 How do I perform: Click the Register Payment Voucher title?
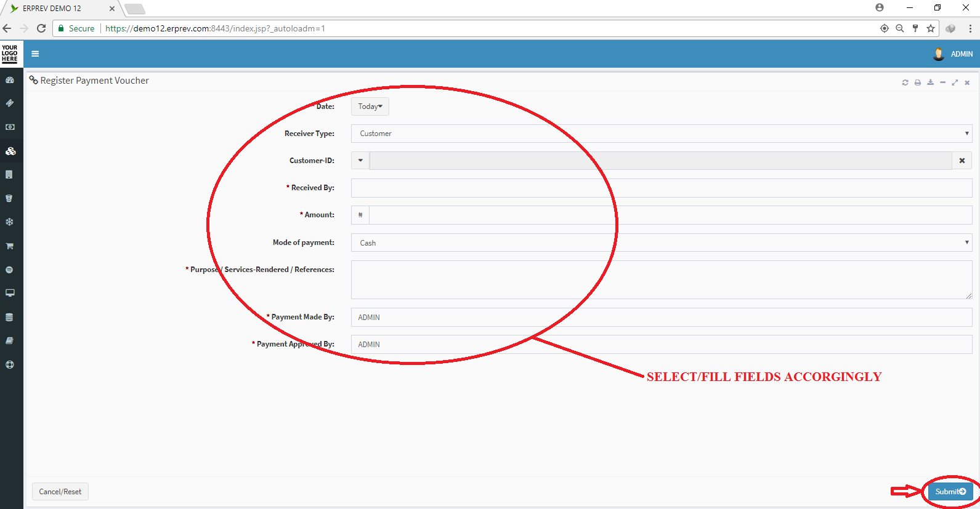point(95,81)
